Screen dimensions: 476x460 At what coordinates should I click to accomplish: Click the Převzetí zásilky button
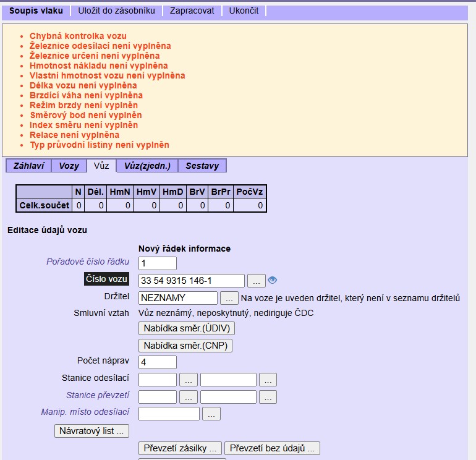tap(181, 448)
